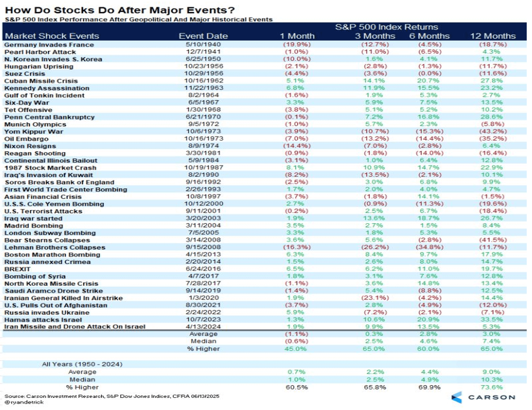
Task: Select the 'Suez Crisis' row label
Action: 25,74
